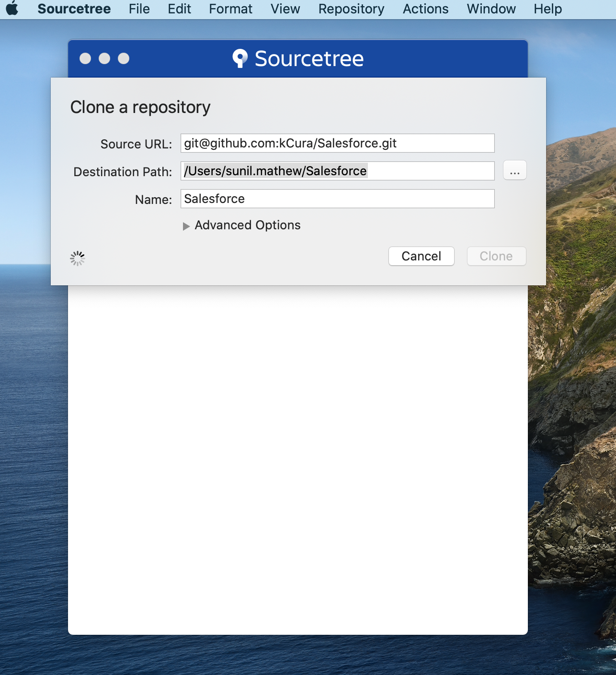
Task: Open the Edit menu
Action: 180,9
